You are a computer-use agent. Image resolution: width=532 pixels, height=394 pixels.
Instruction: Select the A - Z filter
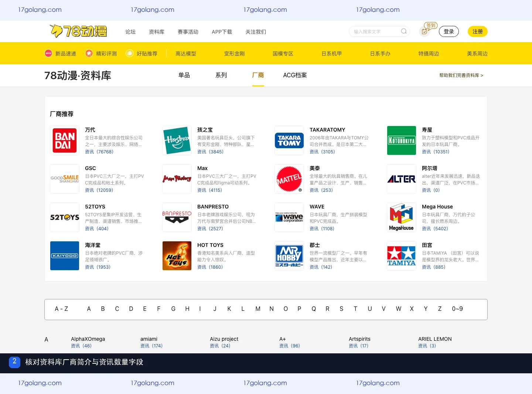pos(61,309)
